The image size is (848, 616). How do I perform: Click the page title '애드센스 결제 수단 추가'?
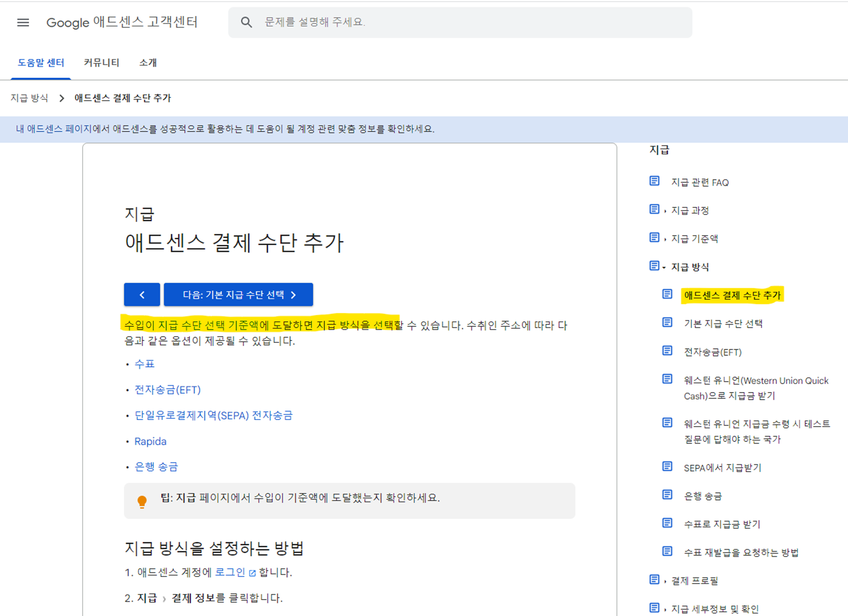tap(234, 243)
